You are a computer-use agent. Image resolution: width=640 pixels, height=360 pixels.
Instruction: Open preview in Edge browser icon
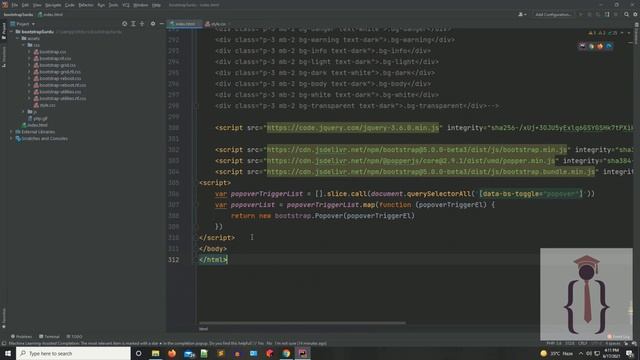pos(609,46)
